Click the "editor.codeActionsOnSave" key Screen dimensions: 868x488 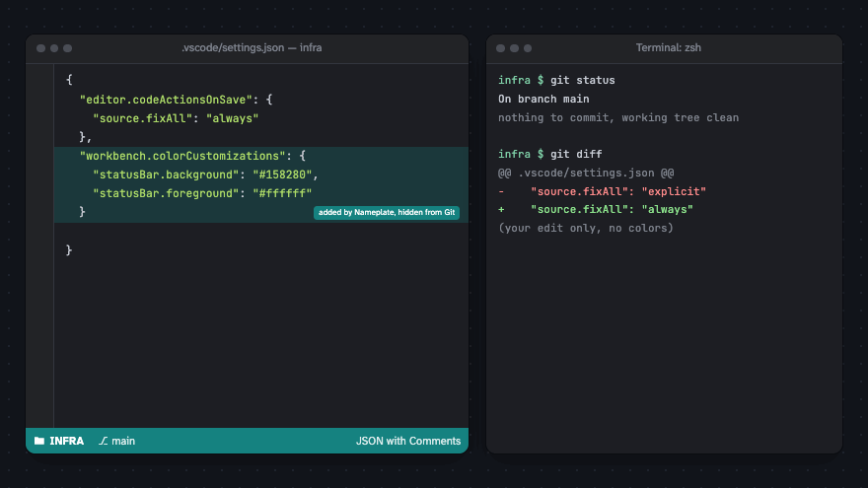pyautogui.click(x=166, y=100)
